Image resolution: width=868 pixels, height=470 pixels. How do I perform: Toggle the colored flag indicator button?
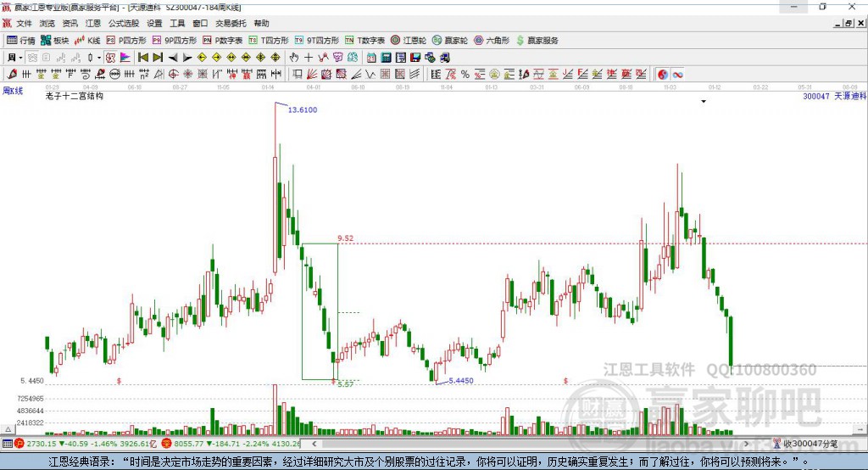(125, 57)
